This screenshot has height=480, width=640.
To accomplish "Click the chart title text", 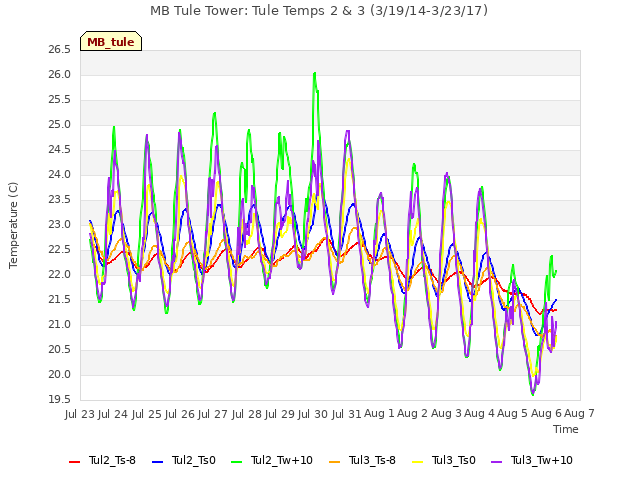I will click(319, 11).
